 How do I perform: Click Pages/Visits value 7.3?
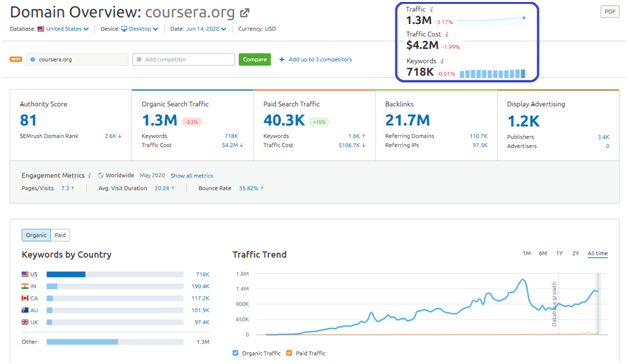[x=65, y=188]
